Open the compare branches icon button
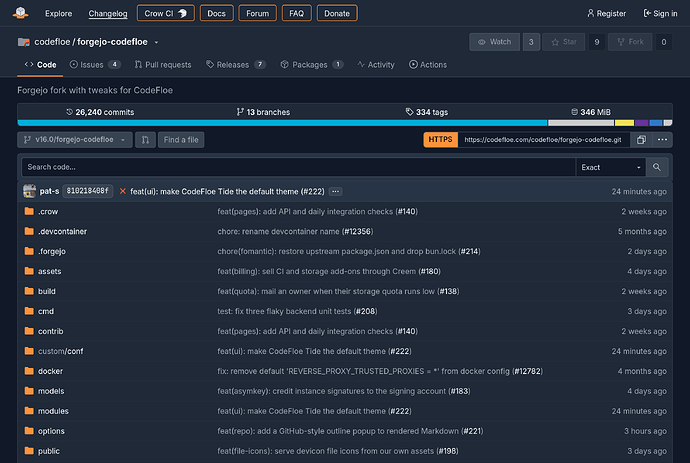Screen dimensions: 690x463 pyautogui.click(x=145, y=140)
